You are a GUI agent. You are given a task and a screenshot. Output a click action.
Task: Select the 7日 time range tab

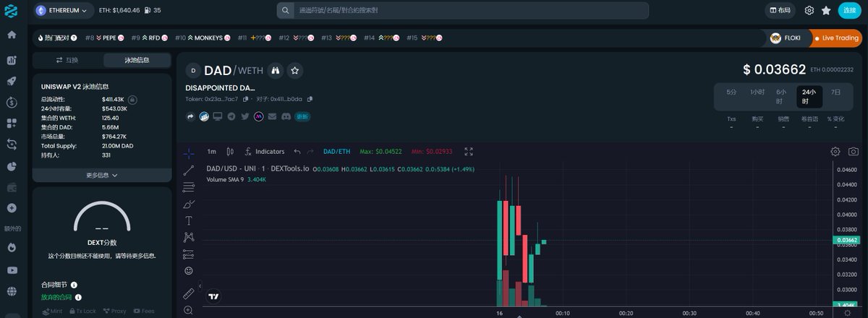coord(835,93)
